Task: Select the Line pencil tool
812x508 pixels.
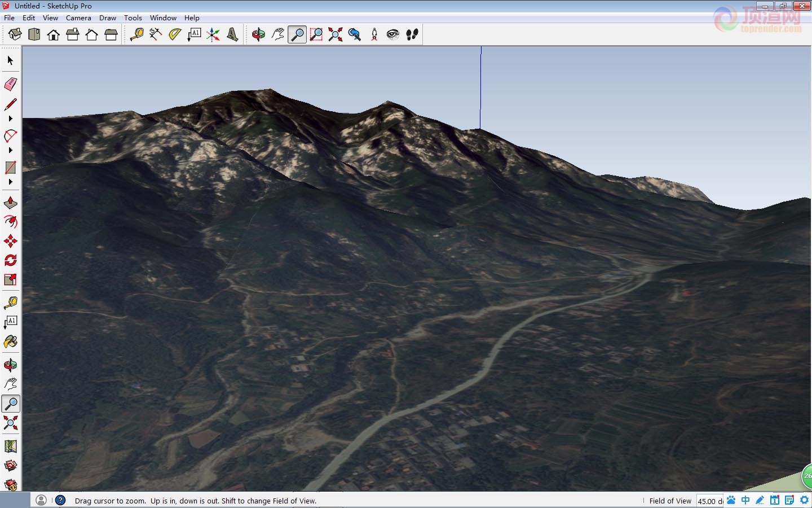Action: pyautogui.click(x=11, y=104)
